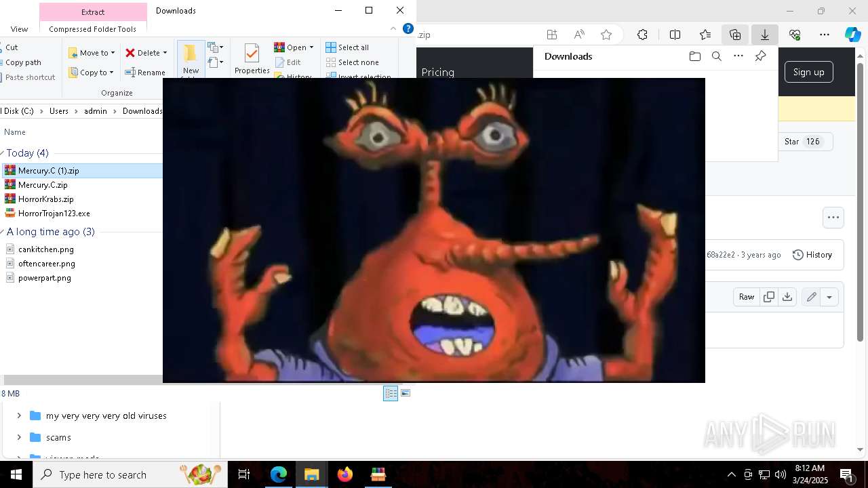Image resolution: width=868 pixels, height=488 pixels.
Task: Create a New folder from the ribbon
Action: tap(191, 61)
